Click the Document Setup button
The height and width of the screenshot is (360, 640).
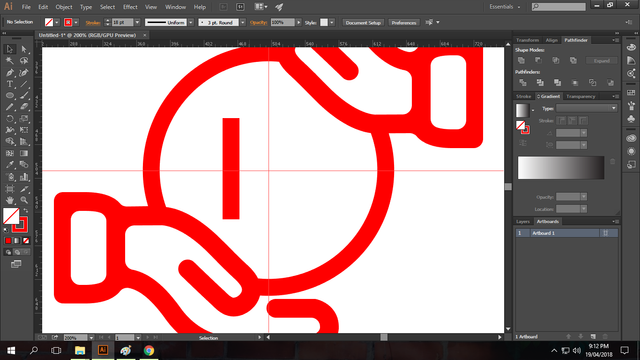click(363, 22)
